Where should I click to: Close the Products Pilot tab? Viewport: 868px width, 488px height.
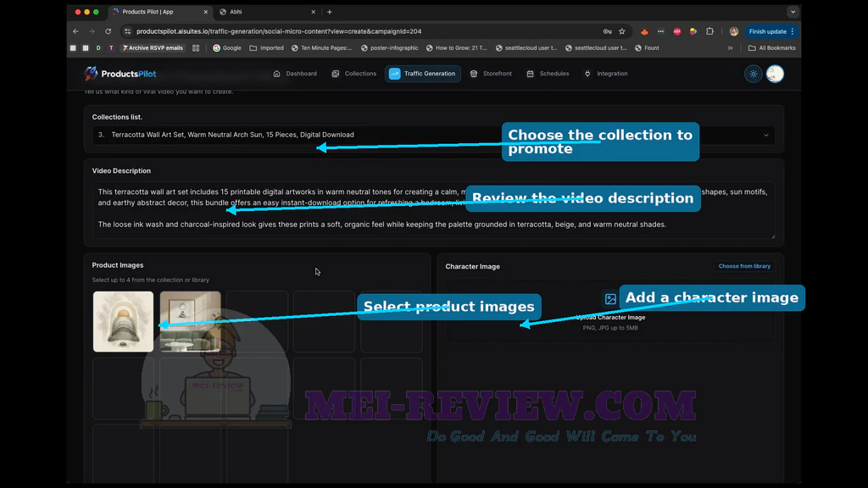tap(206, 12)
